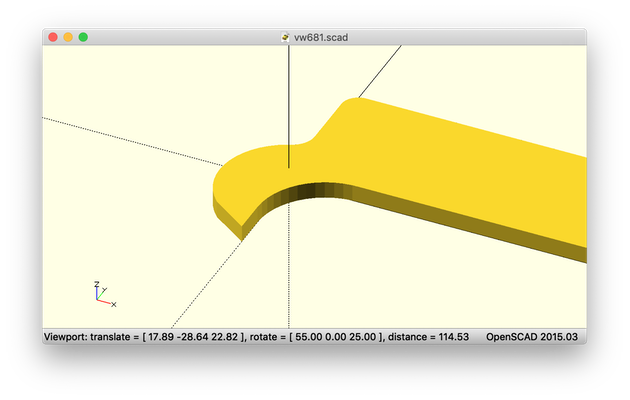Image resolution: width=630 pixels, height=400 pixels.
Task: Click the vw681.scad window title text
Action: [x=321, y=37]
